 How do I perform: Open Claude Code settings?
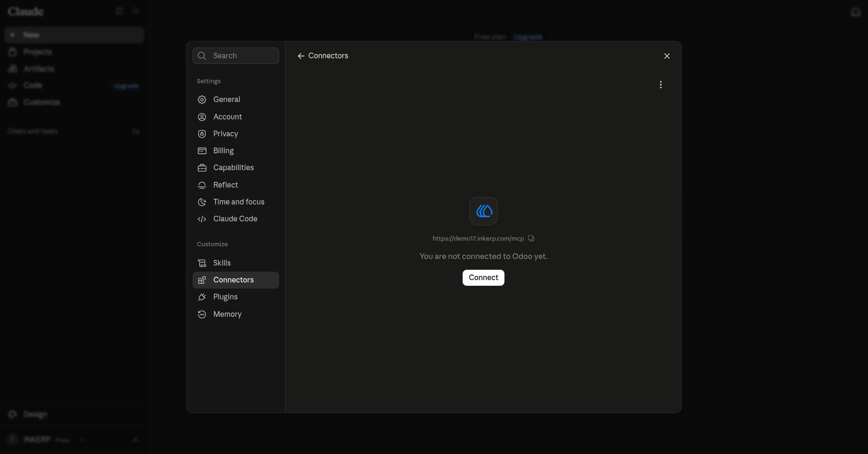236,219
